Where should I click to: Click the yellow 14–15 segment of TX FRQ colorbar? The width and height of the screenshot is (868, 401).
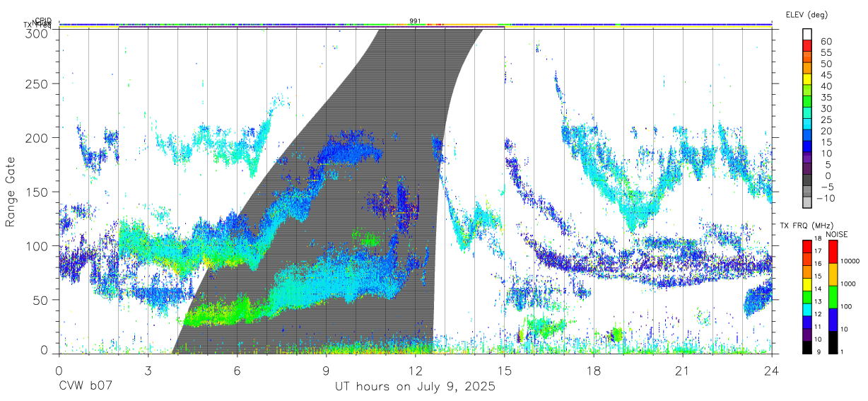[x=807, y=284]
